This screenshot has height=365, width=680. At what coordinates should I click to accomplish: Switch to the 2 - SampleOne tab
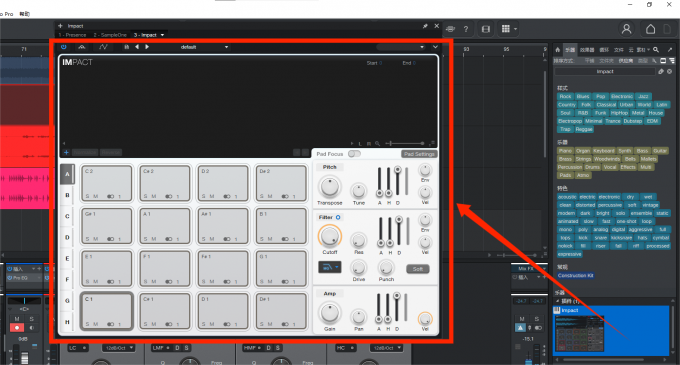[110, 35]
